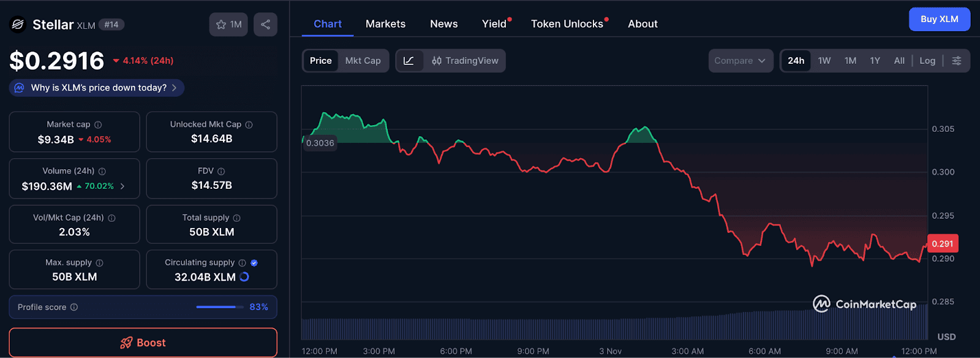Click the share icon next to watchlist star
Screen dimensions: 980x358
click(x=265, y=25)
